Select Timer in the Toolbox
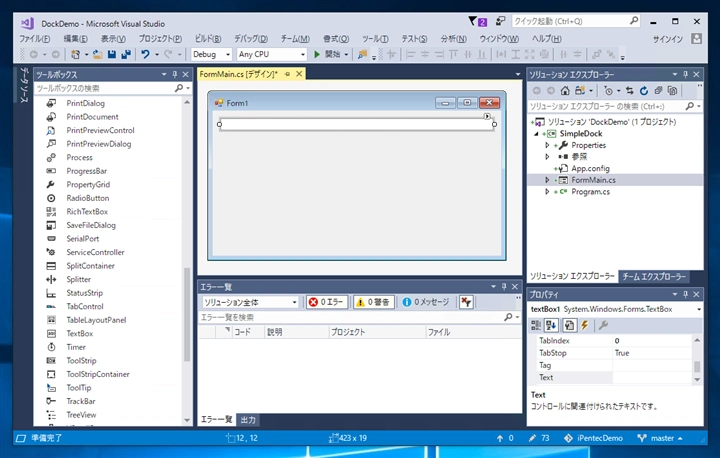This screenshot has height=458, width=720. [76, 347]
